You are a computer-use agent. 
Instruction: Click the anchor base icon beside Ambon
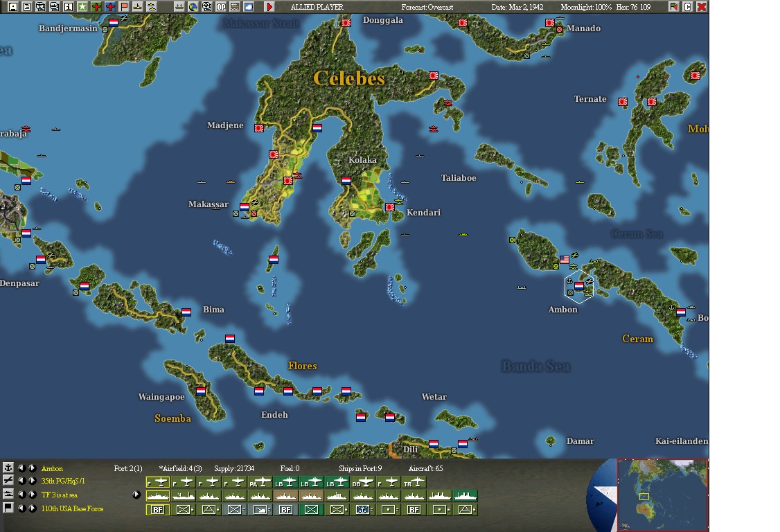8,468
